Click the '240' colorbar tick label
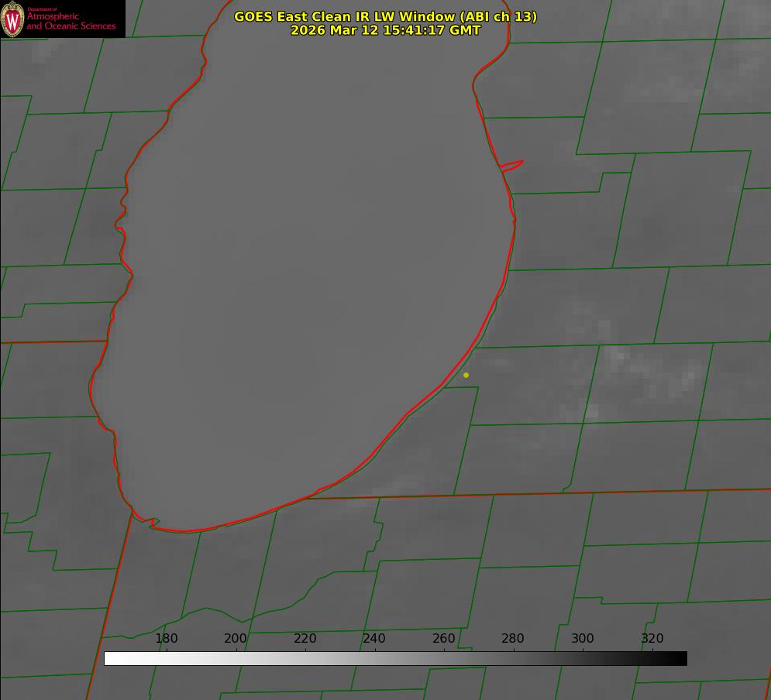 tap(374, 638)
